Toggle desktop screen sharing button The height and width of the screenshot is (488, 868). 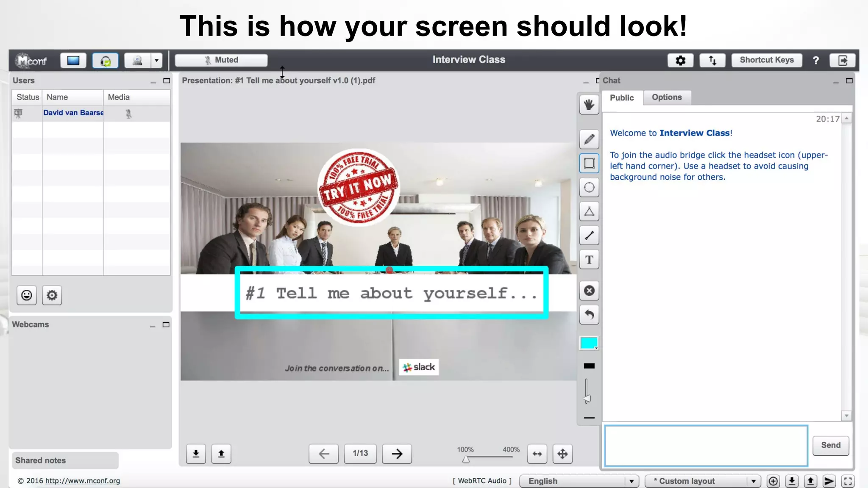(x=73, y=61)
